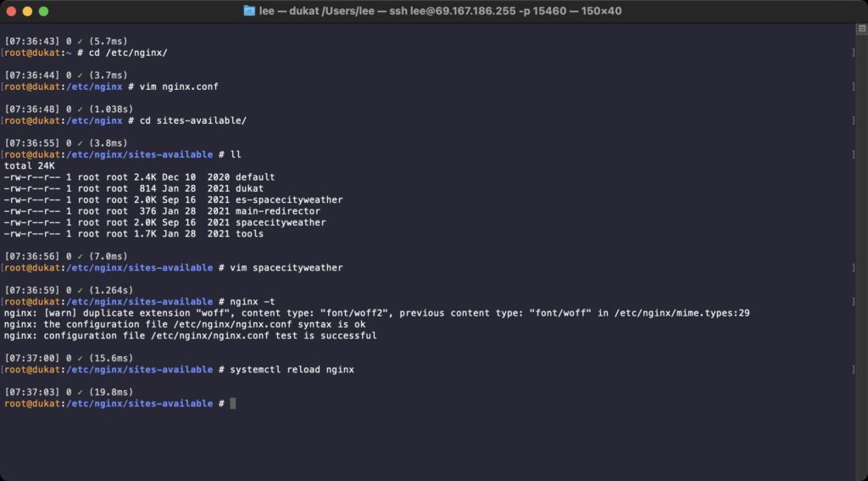Click the "default" file name in the listing
The width and height of the screenshot is (868, 481).
click(255, 177)
